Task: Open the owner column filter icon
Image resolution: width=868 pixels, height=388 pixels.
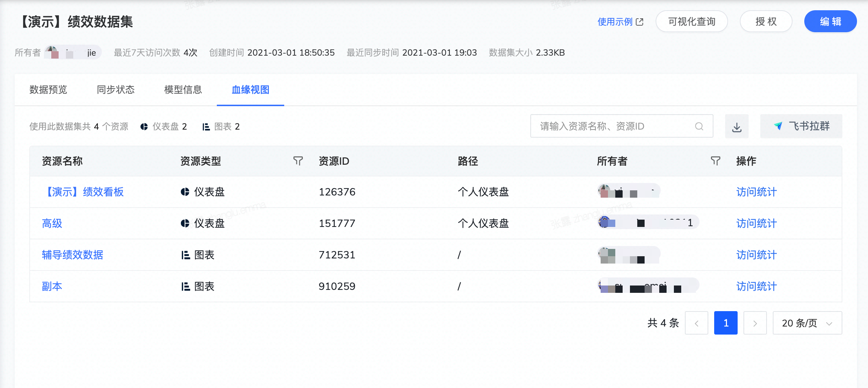Action: (x=715, y=161)
